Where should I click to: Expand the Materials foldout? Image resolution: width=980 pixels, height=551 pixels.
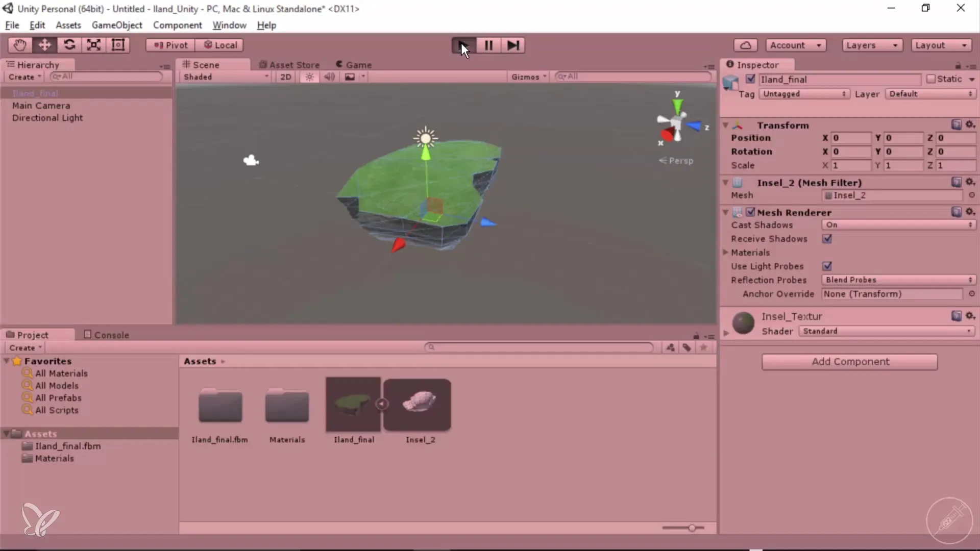point(725,253)
